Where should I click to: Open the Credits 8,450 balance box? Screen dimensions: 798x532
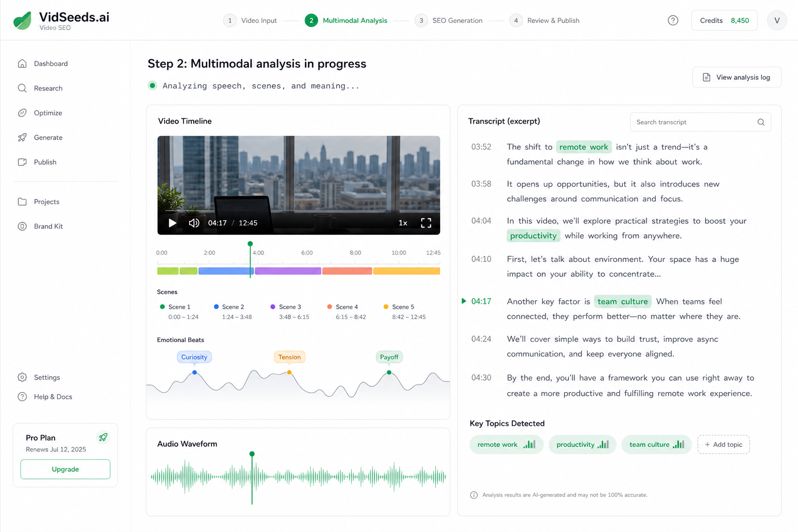pyautogui.click(x=724, y=20)
